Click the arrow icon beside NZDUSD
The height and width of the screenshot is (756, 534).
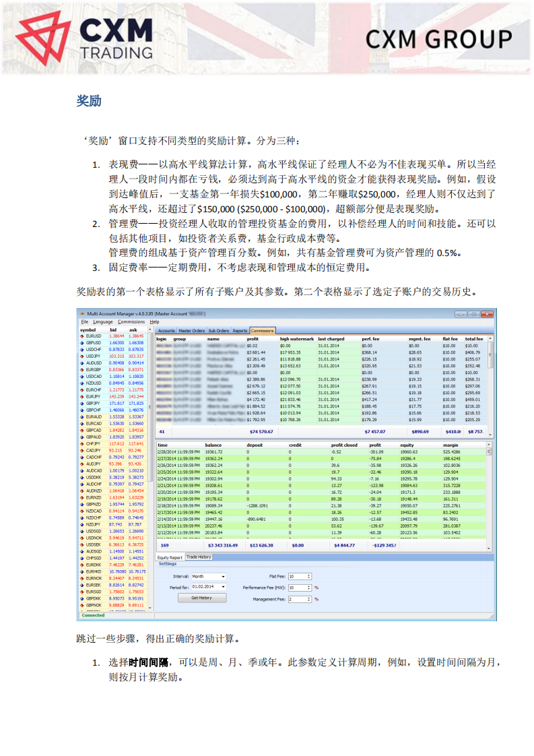pos(82,383)
